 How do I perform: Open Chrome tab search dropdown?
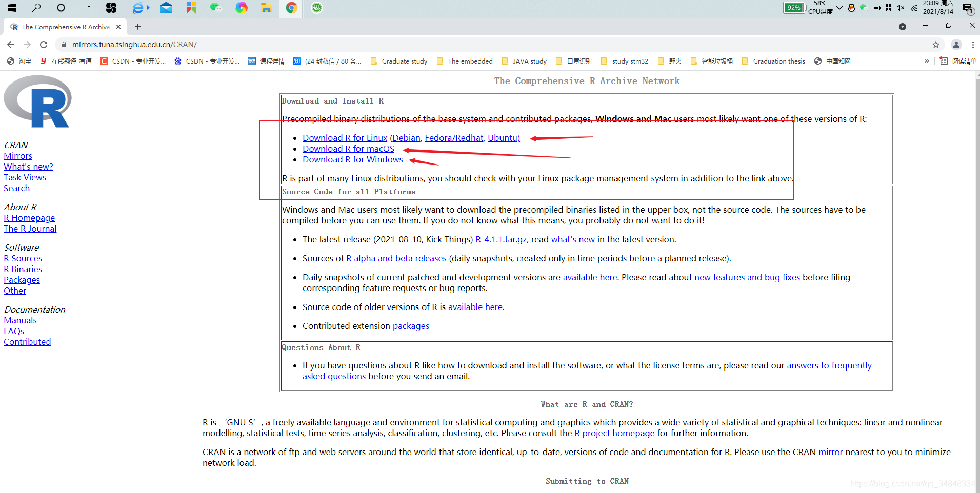tap(903, 26)
